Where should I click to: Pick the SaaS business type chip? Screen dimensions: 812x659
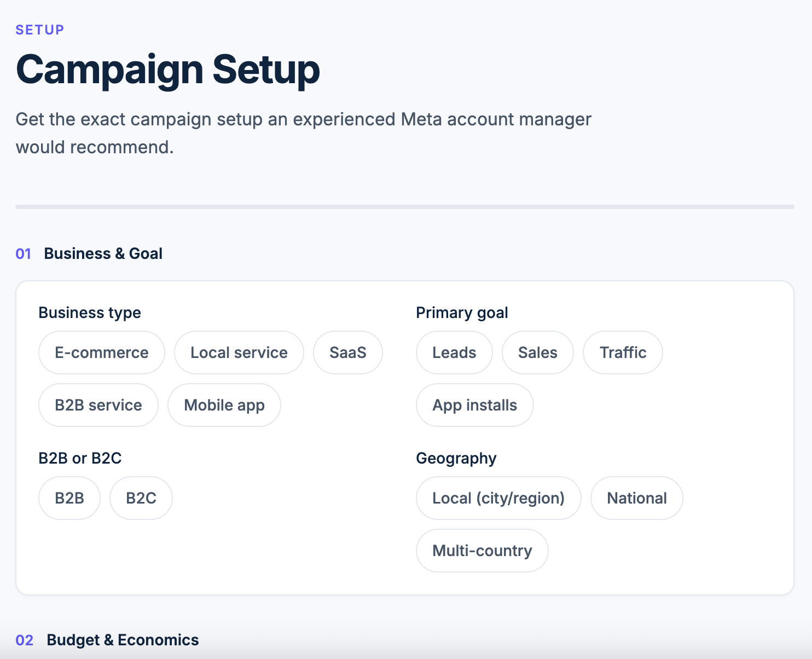(x=347, y=352)
